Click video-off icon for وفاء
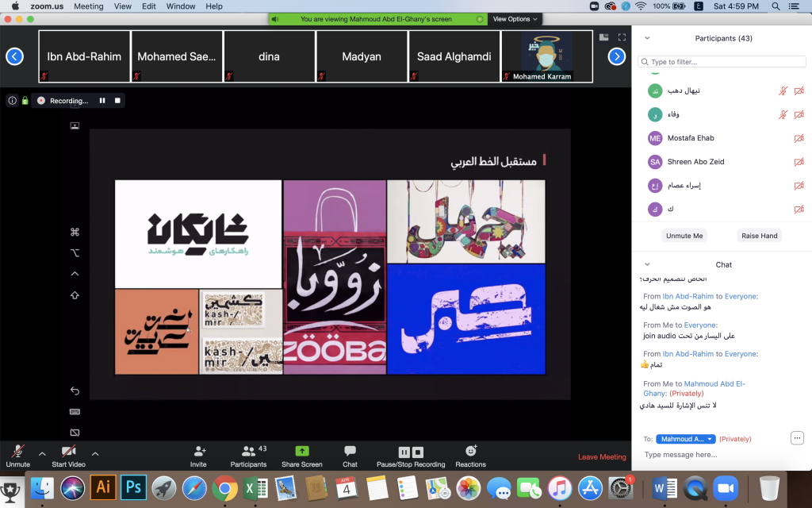Image resolution: width=812 pixels, height=508 pixels. 799,114
